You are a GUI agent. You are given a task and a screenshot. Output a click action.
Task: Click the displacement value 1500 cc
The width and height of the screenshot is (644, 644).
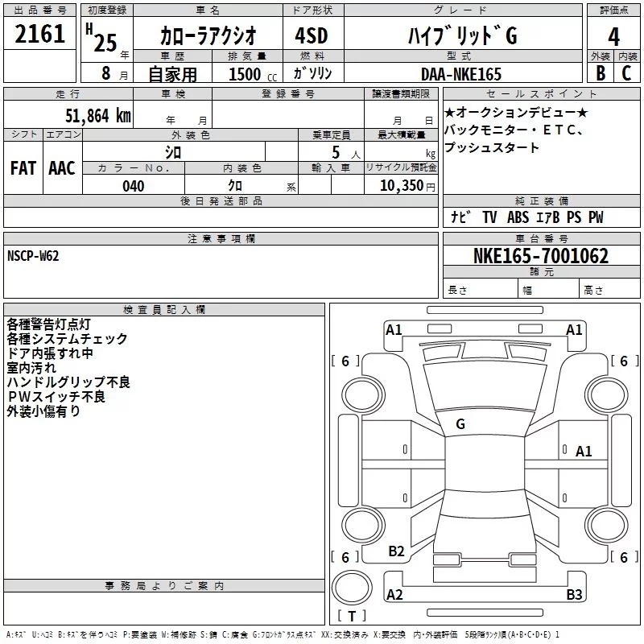click(253, 74)
